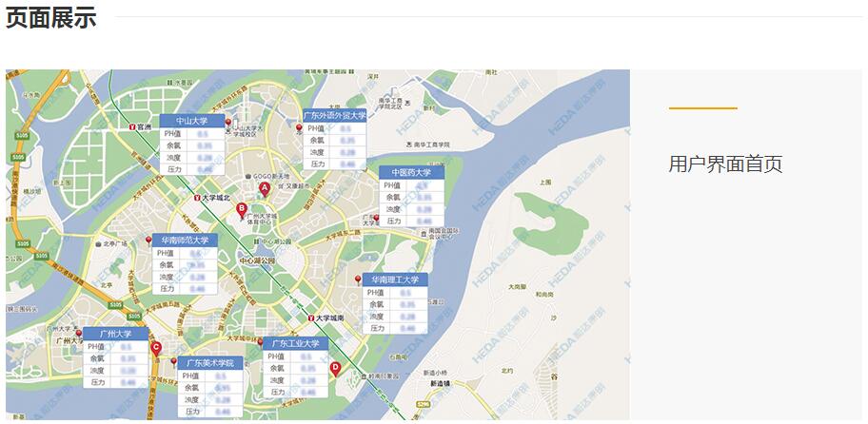Screen dimensions: 868x424
Task: Select the 广州大学 popup title
Action: [x=114, y=335]
